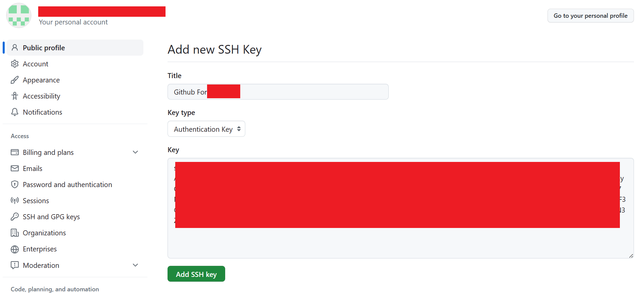644x293 pixels.
Task: Click Go to your personal profile
Action: click(x=590, y=16)
